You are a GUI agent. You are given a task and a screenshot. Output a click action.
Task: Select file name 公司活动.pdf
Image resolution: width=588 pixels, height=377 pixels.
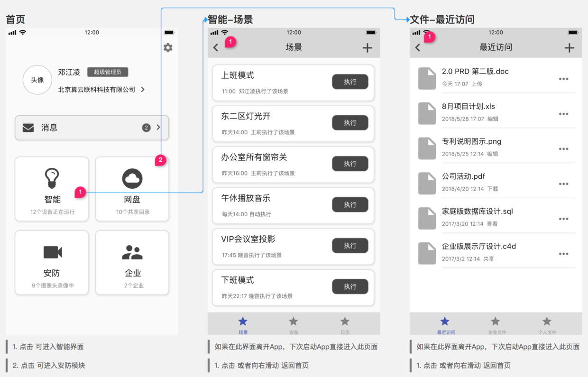[463, 176]
